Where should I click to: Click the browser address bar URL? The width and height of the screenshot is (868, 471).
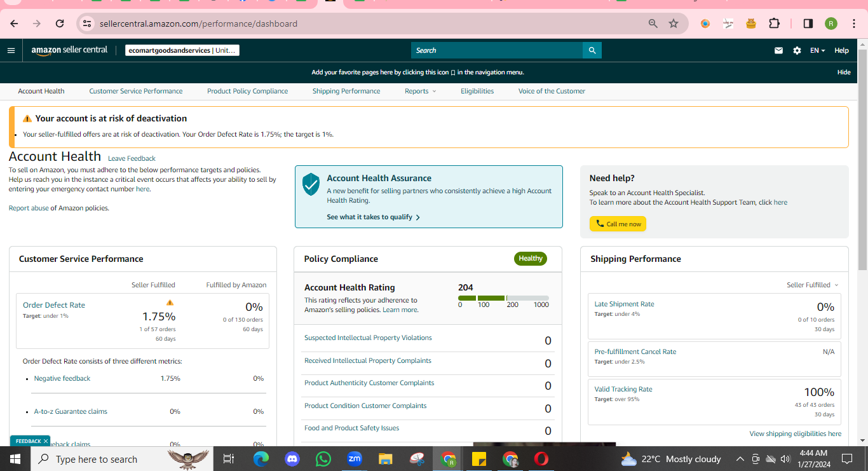tap(198, 24)
